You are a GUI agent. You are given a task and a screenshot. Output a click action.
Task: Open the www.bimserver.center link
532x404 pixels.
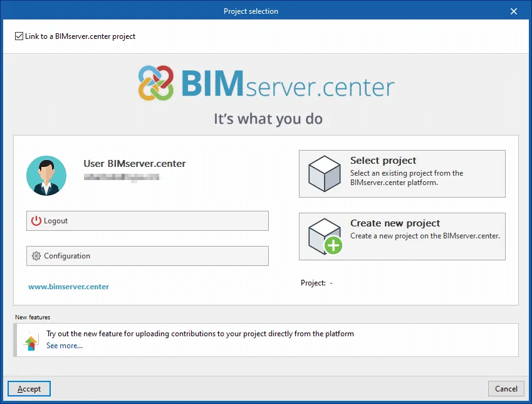pyautogui.click(x=69, y=287)
